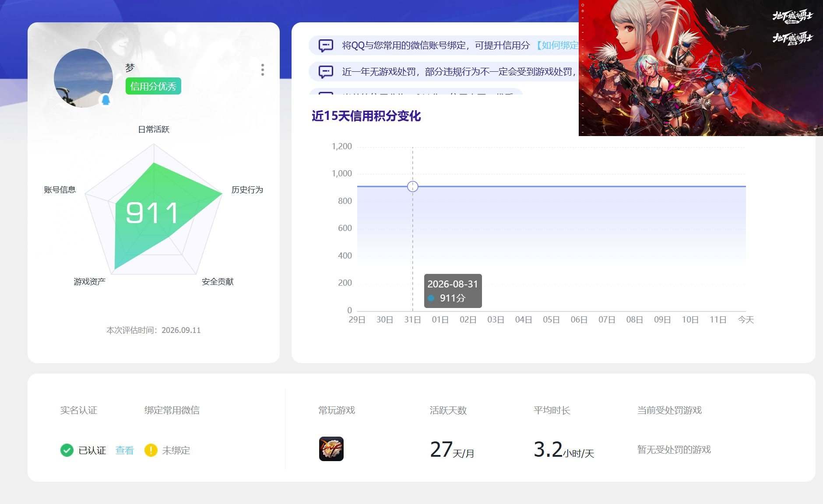The height and width of the screenshot is (504, 823).
Task: Click the 近15天信用积分变化 heading
Action: click(366, 116)
